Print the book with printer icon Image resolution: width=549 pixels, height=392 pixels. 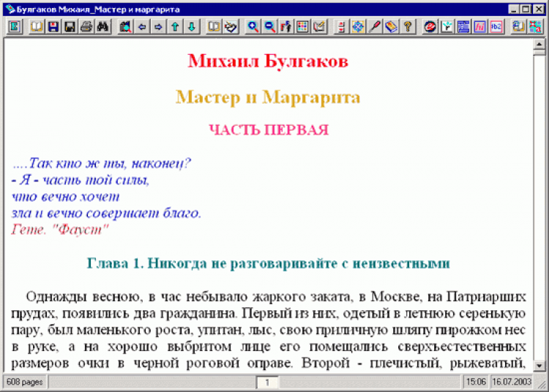86,26
